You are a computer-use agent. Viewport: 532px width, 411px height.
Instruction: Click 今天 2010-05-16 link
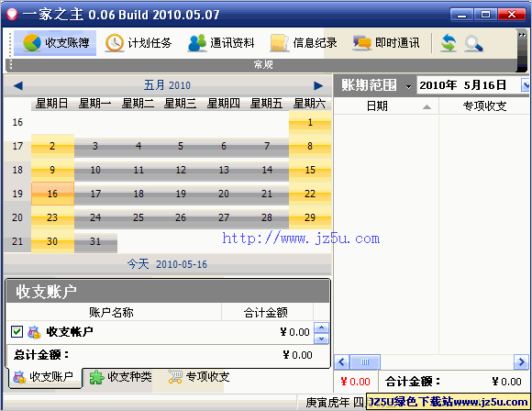[x=167, y=264]
